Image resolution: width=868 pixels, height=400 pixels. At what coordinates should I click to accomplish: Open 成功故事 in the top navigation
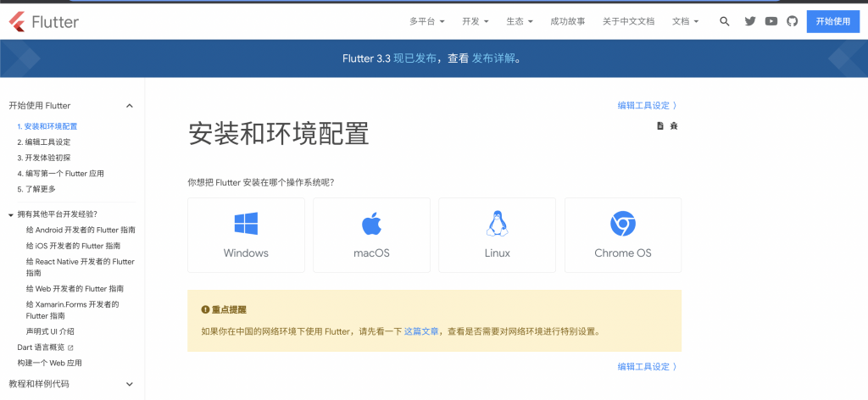(567, 22)
